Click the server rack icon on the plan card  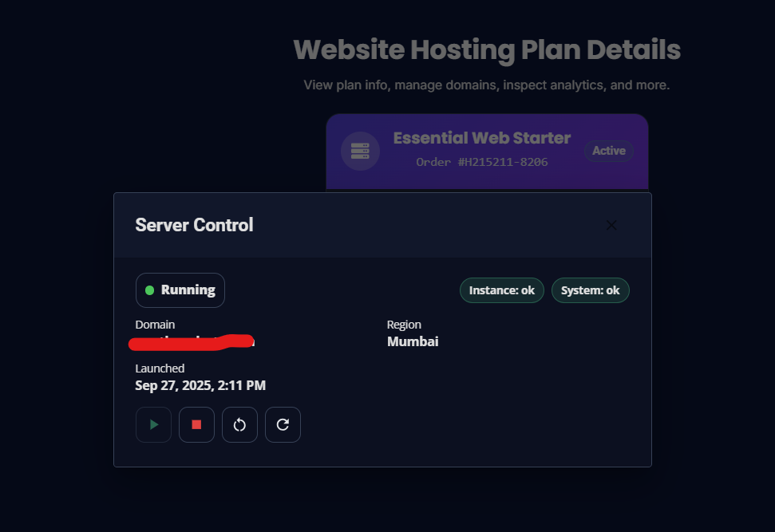(360, 151)
